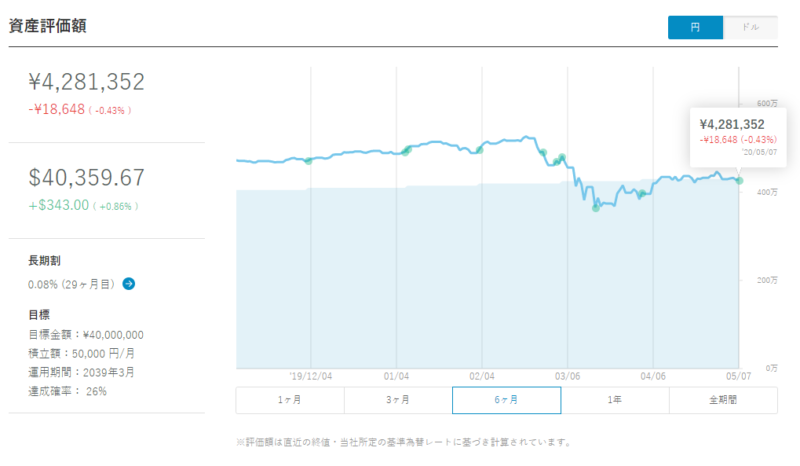This screenshot has height=466, width=800.
Task: Click the 目標金額 ¥40,000,000 line
Action: (x=86, y=335)
